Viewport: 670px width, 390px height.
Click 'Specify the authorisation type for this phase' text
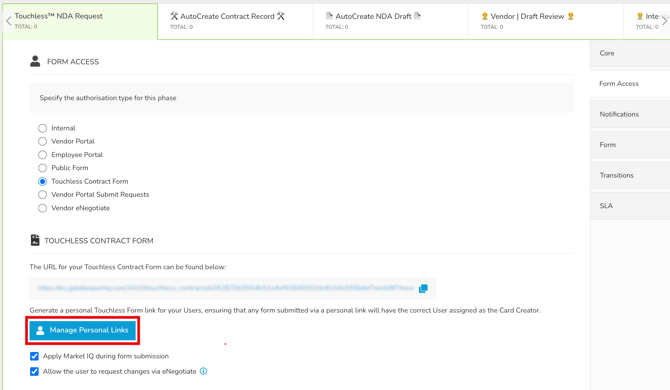(108, 98)
